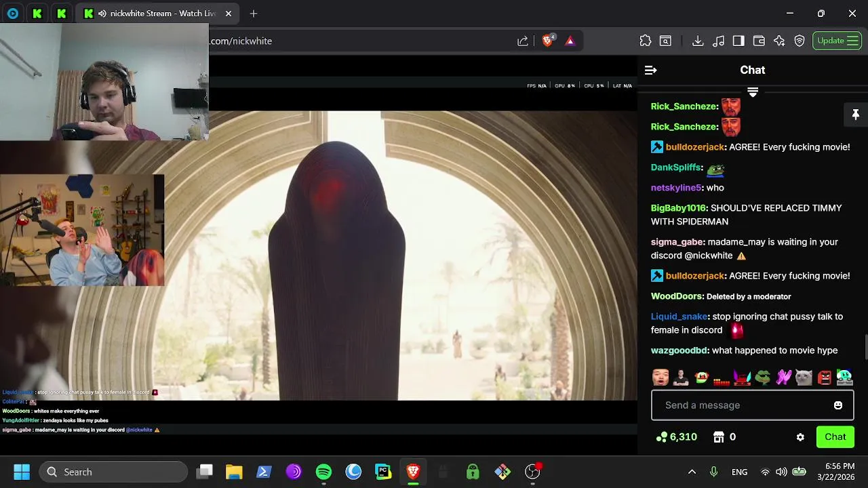Insert the purple W emote
Screen dimensions: 868x488
(784, 378)
